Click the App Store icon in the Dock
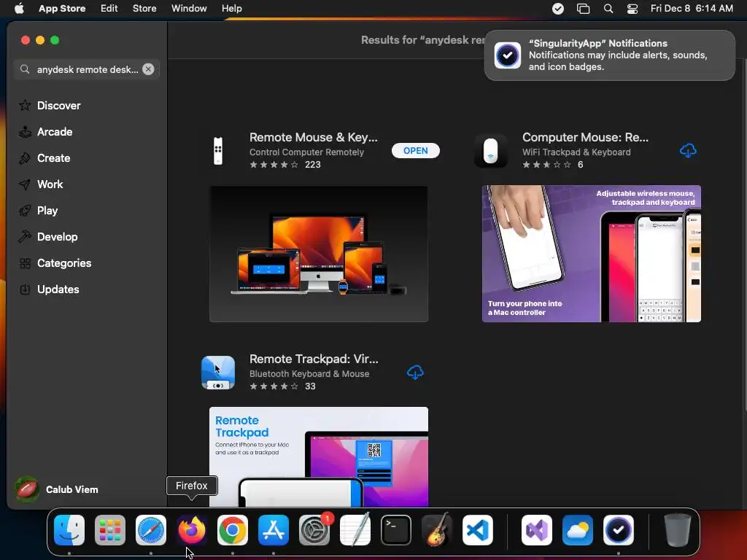This screenshot has width=747, height=560. pos(274,530)
